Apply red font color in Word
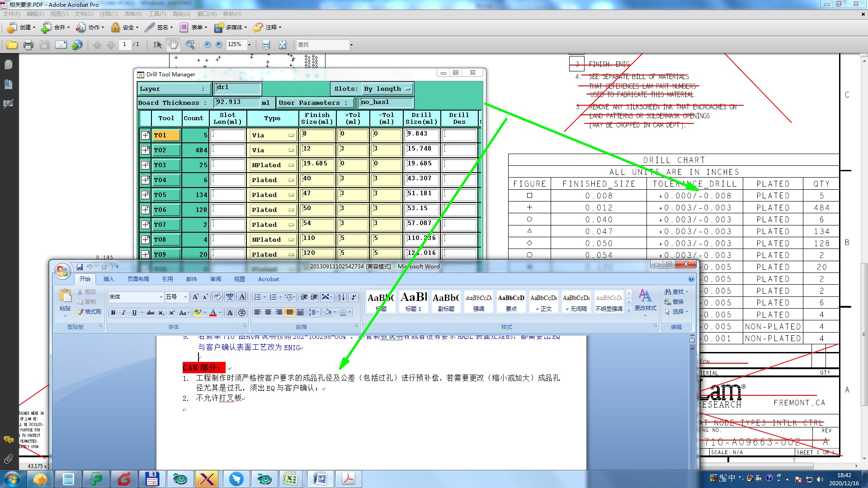This screenshot has width=868, height=488. (x=213, y=312)
